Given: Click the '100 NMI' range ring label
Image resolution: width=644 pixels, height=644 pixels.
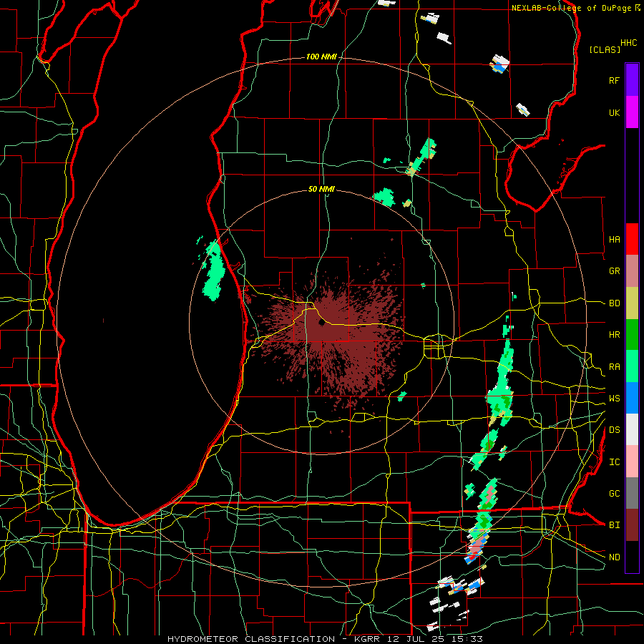Looking at the screenshot, I should pos(321,57).
